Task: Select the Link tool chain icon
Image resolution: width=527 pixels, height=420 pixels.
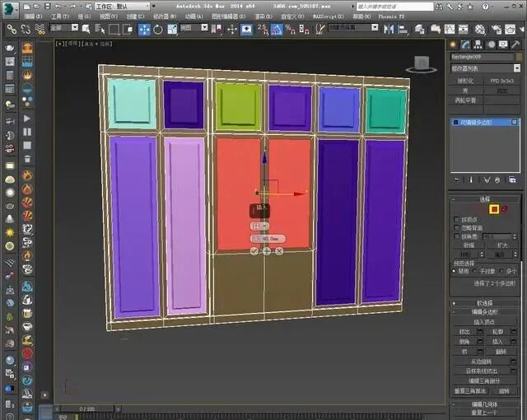Action: click(12, 29)
